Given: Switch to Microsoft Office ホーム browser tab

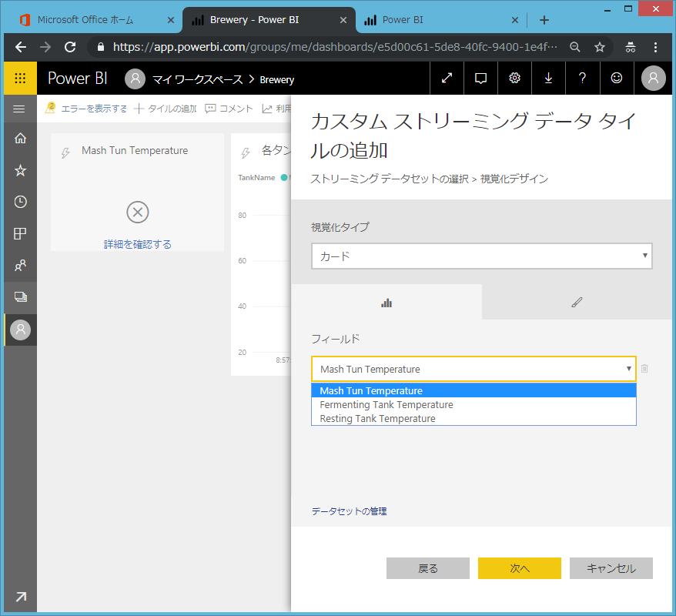Looking at the screenshot, I should (x=85, y=20).
